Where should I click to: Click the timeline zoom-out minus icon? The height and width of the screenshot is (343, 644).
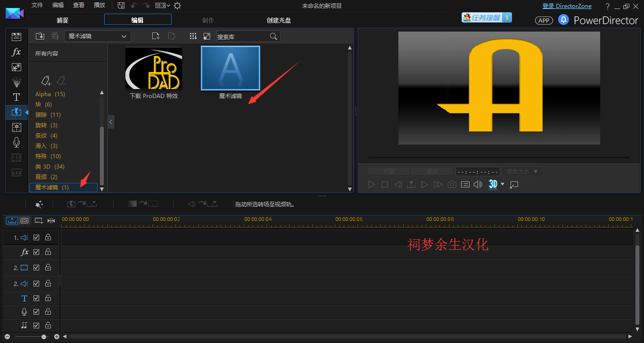pos(7,336)
